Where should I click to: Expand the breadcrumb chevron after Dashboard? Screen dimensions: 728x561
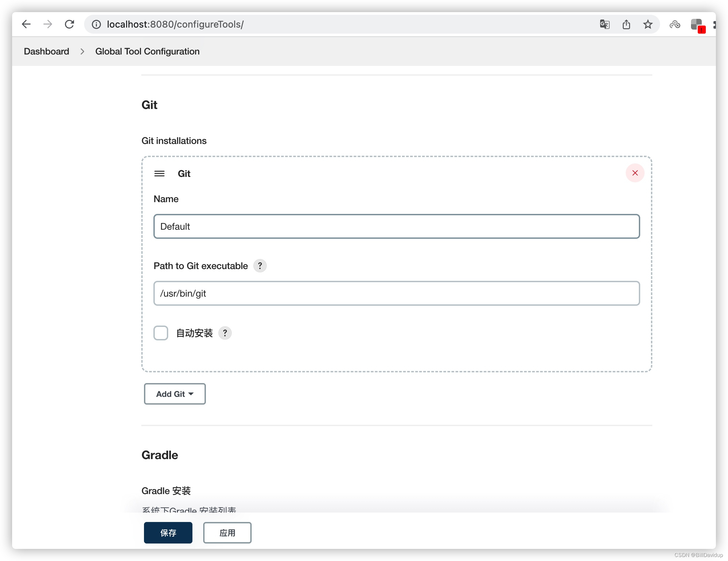pos(82,51)
